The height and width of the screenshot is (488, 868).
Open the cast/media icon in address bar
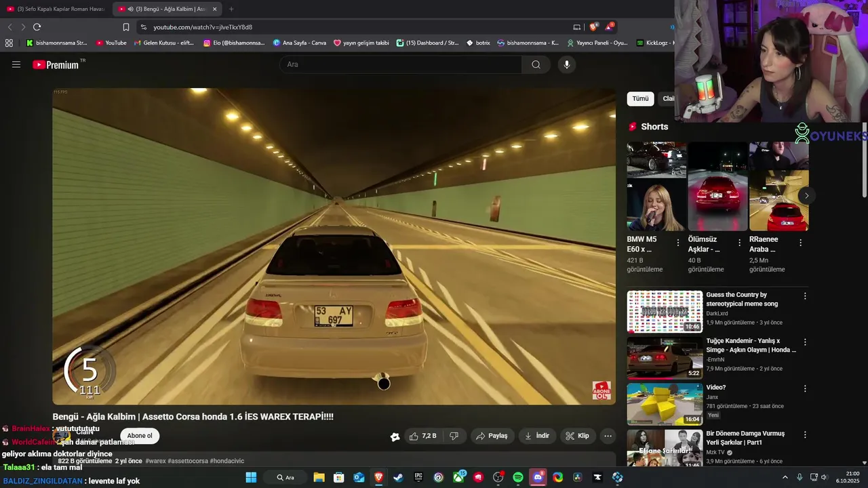coord(577,27)
